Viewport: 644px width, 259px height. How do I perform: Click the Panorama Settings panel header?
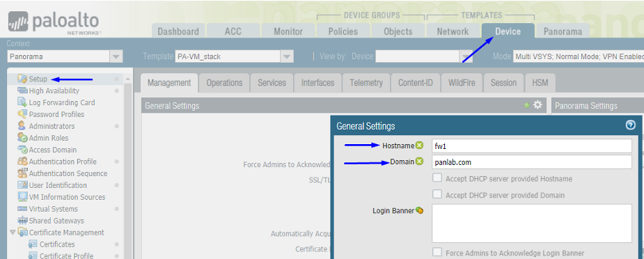(x=597, y=106)
